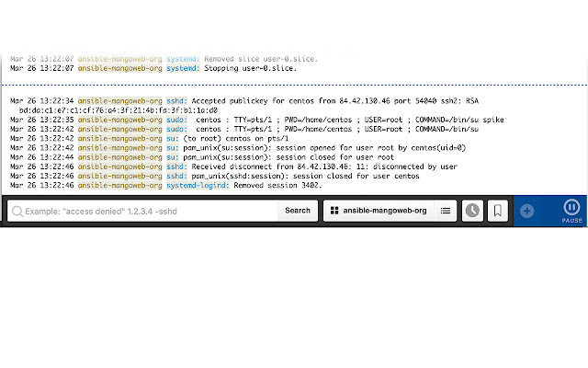Click hostname on 13:22:35 sudo line
The image size is (588, 368).
120,120
